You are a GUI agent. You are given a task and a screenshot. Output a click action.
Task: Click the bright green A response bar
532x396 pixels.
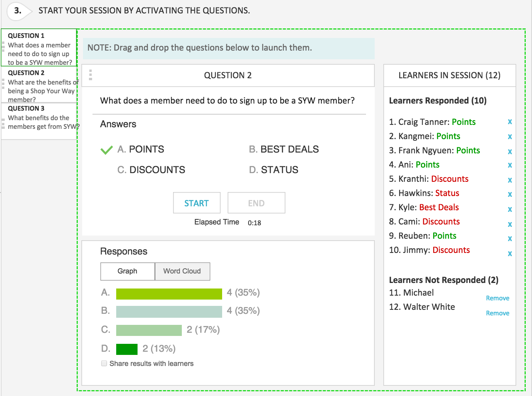(169, 294)
